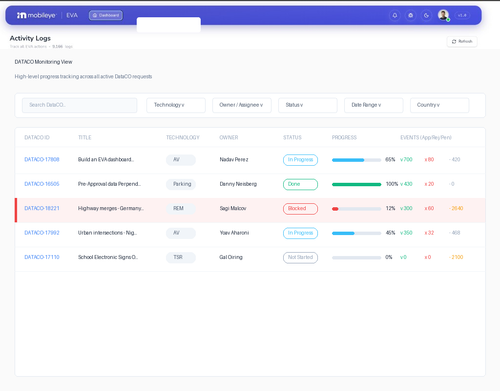Open the Status filter dropdown
500x391 pixels.
pos(308,105)
